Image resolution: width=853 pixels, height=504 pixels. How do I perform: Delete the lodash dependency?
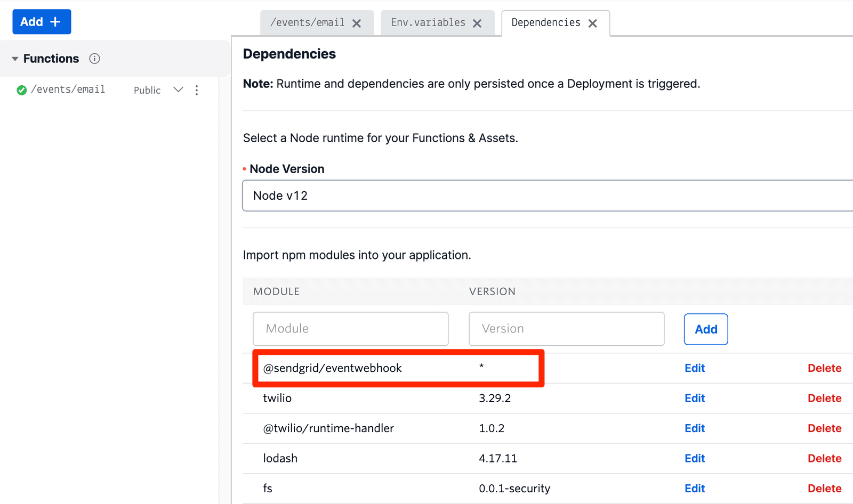click(x=824, y=458)
